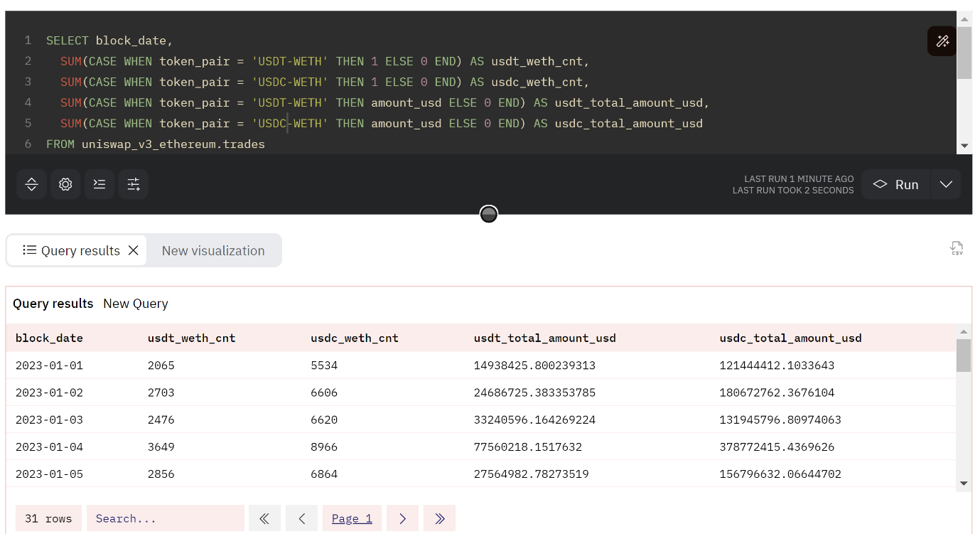Screen dimensions: 980x534
Task: Click the Run query button
Action: coord(895,184)
